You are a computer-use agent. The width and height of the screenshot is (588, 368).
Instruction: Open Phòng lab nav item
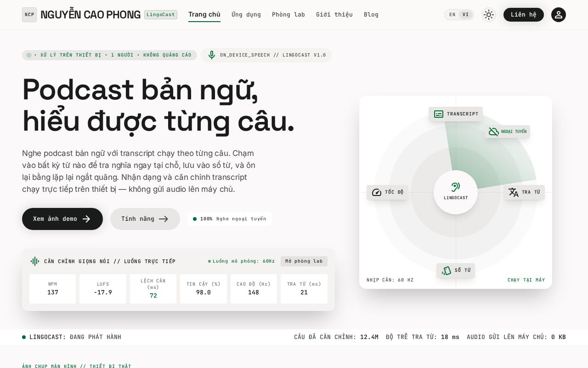pyautogui.click(x=288, y=15)
